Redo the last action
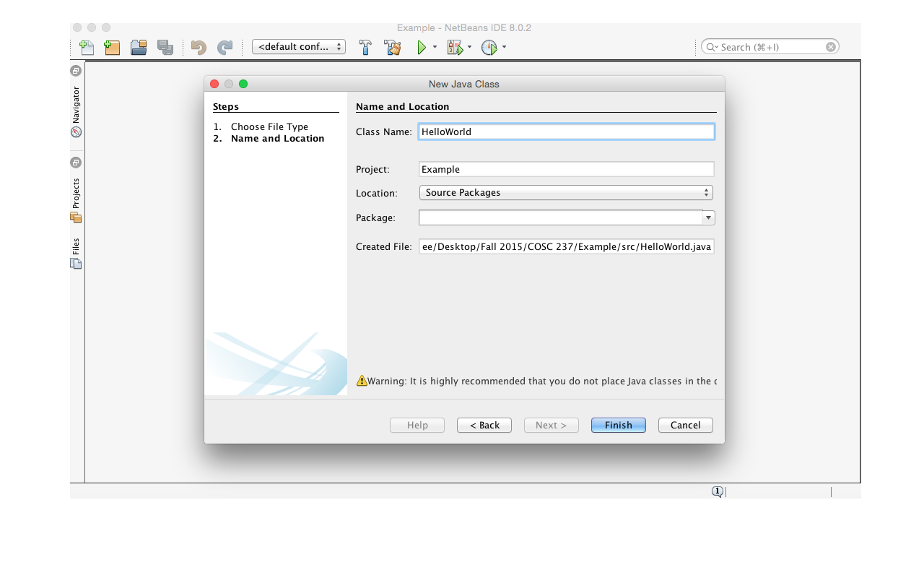The width and height of the screenshot is (924, 578). [x=225, y=47]
